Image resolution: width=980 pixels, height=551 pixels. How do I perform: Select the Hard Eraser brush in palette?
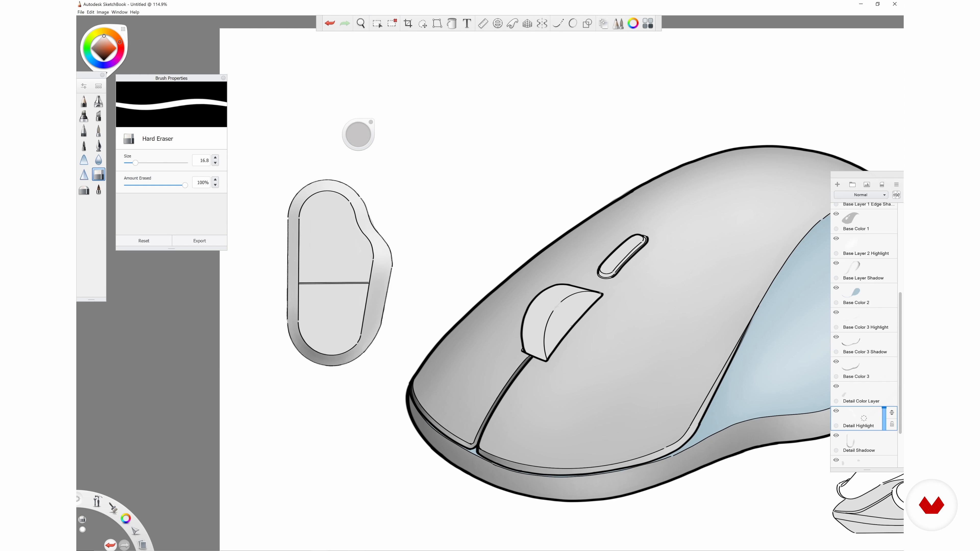[x=99, y=174]
